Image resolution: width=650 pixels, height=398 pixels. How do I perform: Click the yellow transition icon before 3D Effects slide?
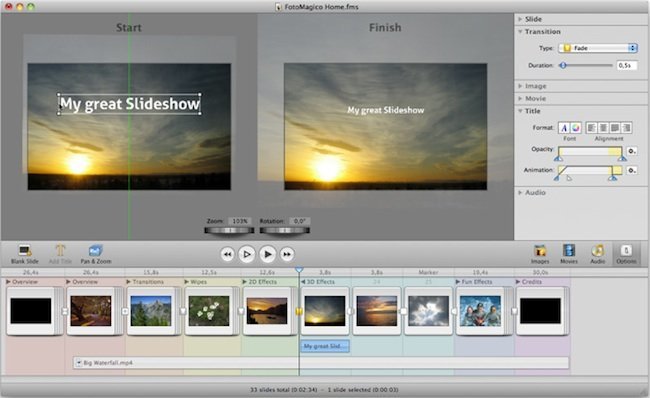click(x=299, y=311)
